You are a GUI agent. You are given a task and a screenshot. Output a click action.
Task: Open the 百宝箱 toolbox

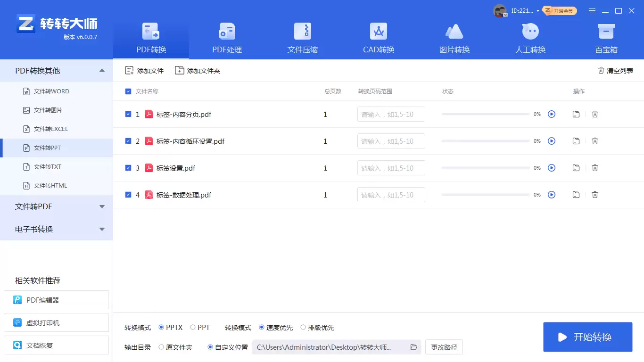(x=606, y=38)
